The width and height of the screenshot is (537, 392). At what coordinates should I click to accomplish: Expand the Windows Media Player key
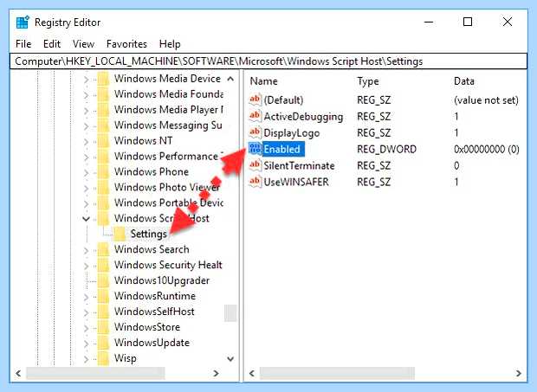[87, 111]
